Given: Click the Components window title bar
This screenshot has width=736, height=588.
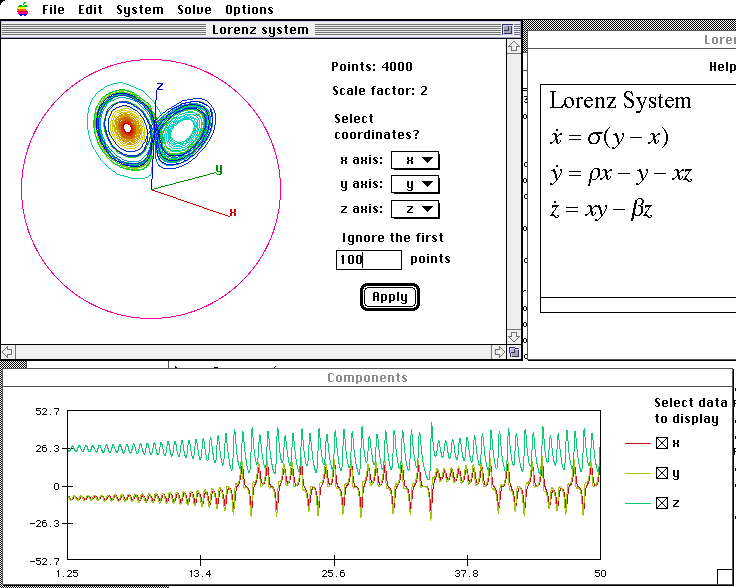Looking at the screenshot, I should (367, 378).
